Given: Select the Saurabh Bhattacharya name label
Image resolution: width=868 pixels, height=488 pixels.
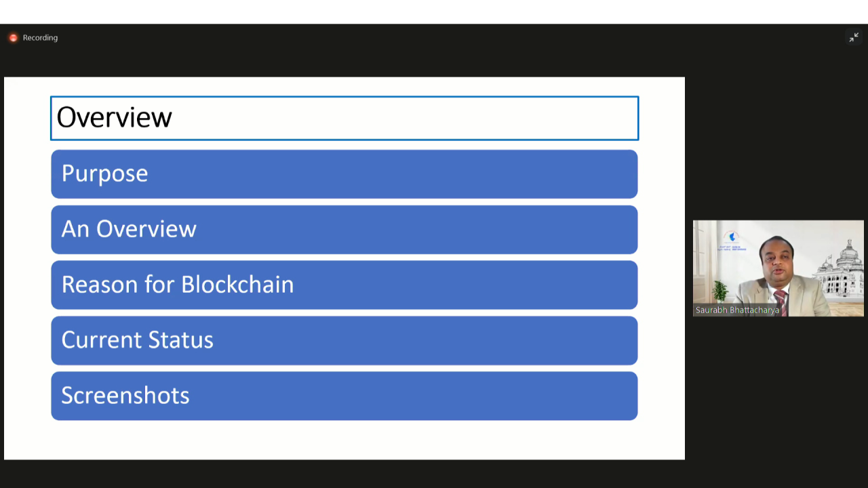Looking at the screenshot, I should [737, 310].
